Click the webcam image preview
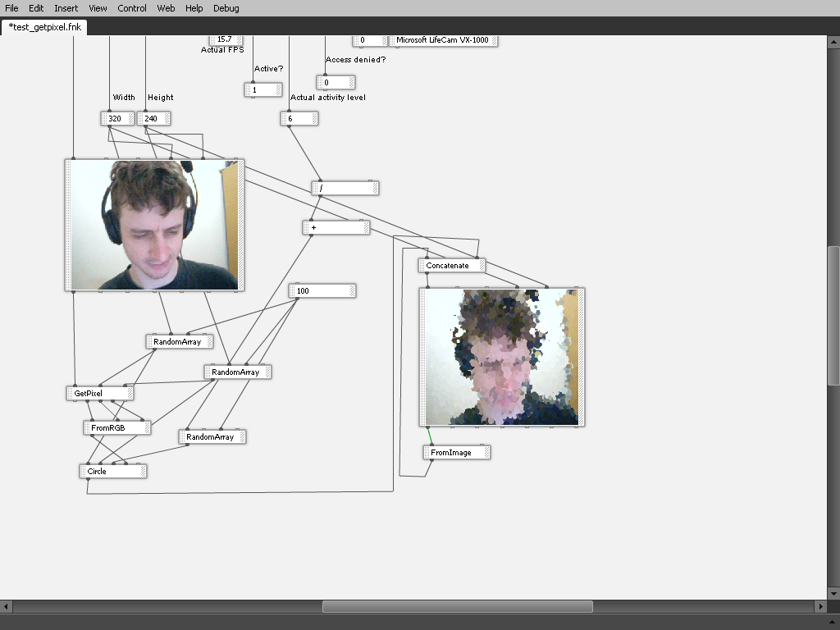This screenshot has height=630, width=840. (155, 225)
